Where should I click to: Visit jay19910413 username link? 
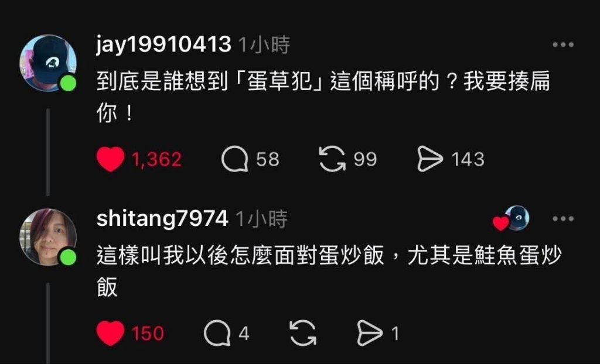pos(164,44)
